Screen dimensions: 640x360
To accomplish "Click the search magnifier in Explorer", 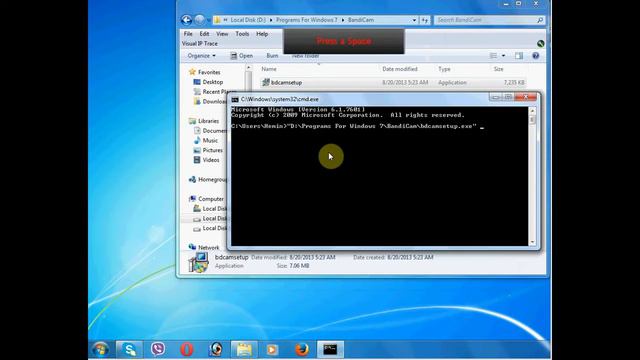I will 540,20.
